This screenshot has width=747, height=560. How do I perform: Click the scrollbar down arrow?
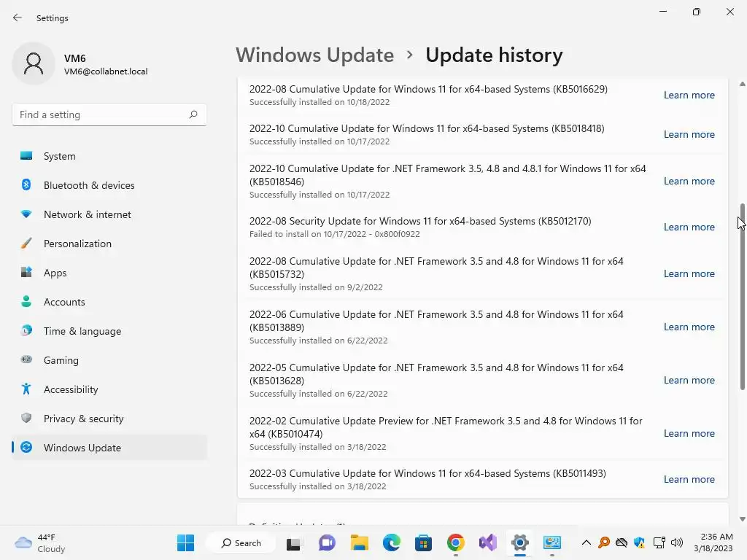[x=742, y=519]
